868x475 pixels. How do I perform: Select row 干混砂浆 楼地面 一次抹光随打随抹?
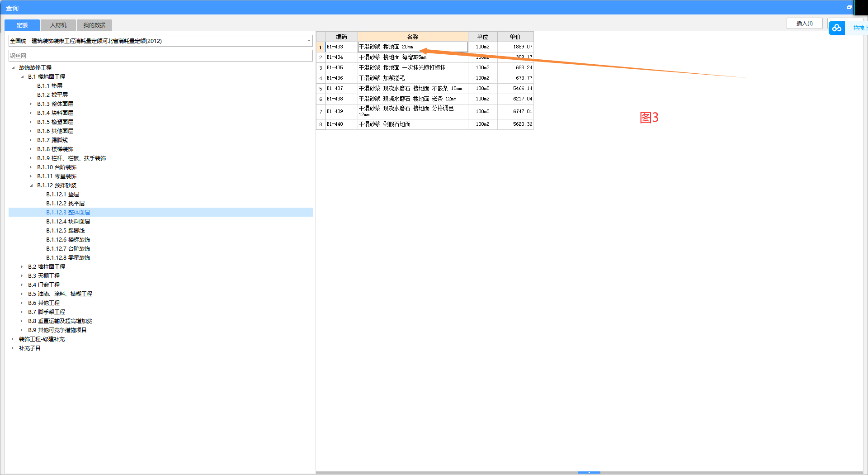[x=413, y=68]
